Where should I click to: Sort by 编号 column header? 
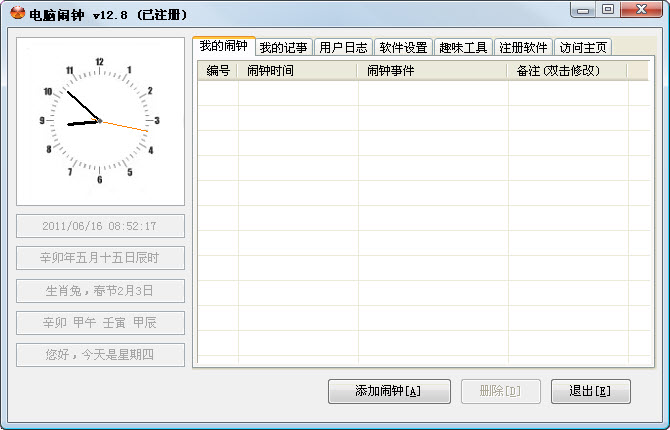click(x=218, y=71)
